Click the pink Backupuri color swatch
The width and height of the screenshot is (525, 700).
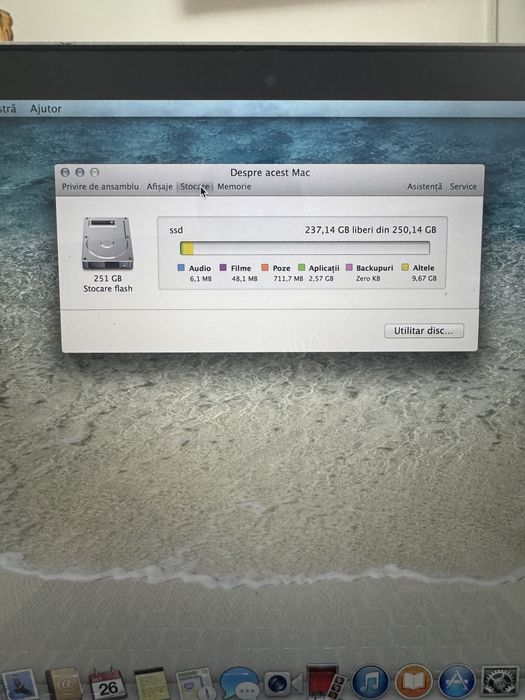pyautogui.click(x=349, y=267)
